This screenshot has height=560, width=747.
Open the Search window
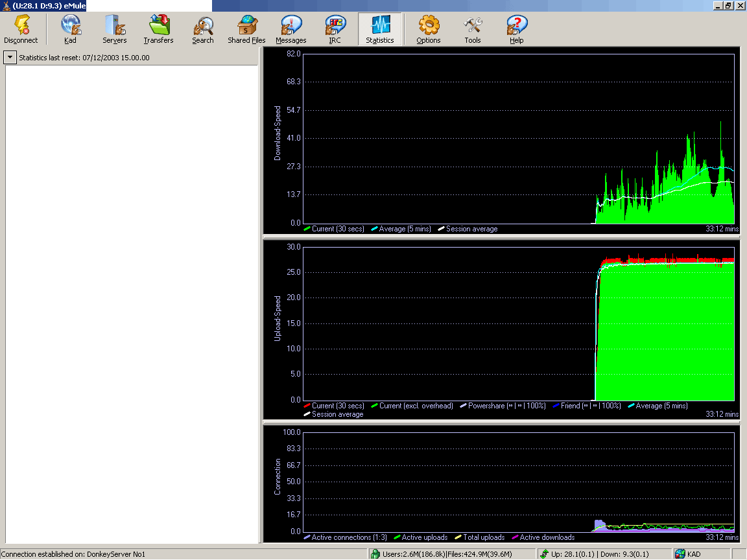pyautogui.click(x=202, y=30)
